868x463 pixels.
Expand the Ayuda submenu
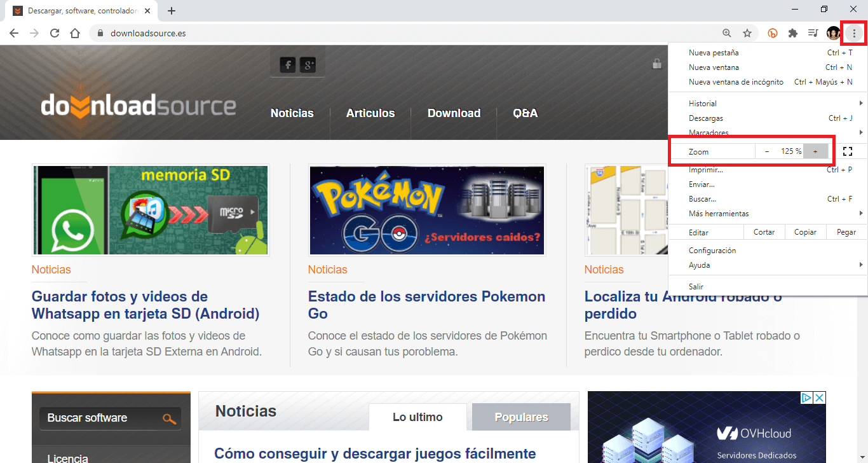[x=768, y=265]
